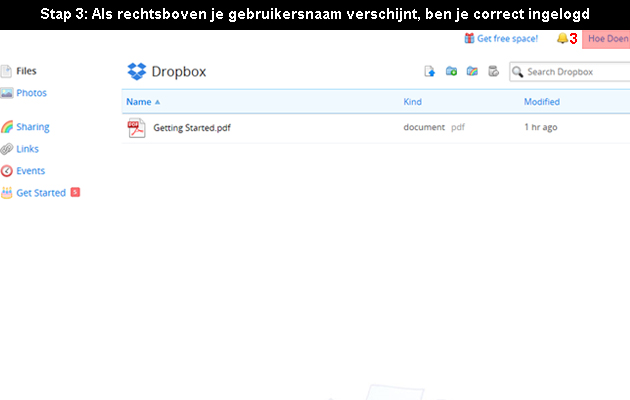Open the Events section
630x400 pixels.
click(31, 171)
